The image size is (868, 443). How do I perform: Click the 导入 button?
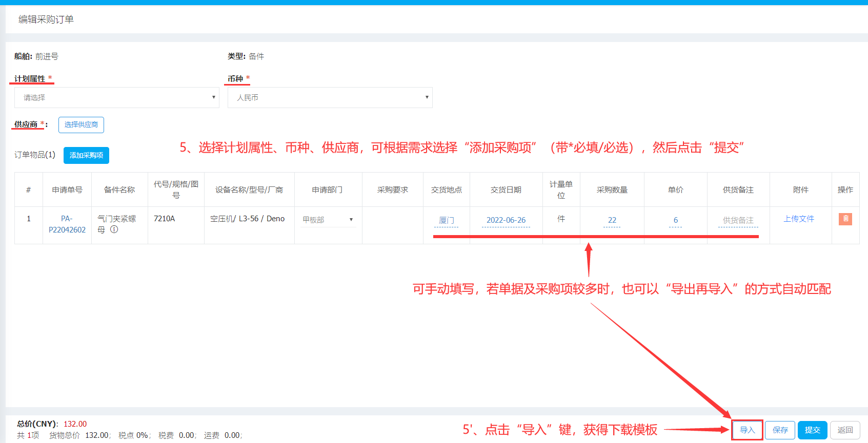click(748, 430)
